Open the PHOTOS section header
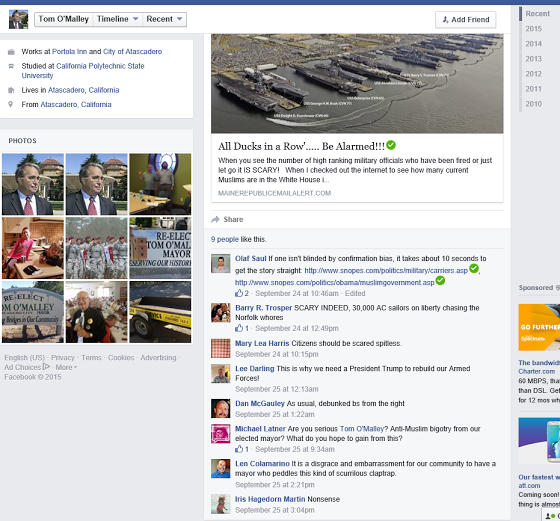The height and width of the screenshot is (521, 560). coord(22,141)
